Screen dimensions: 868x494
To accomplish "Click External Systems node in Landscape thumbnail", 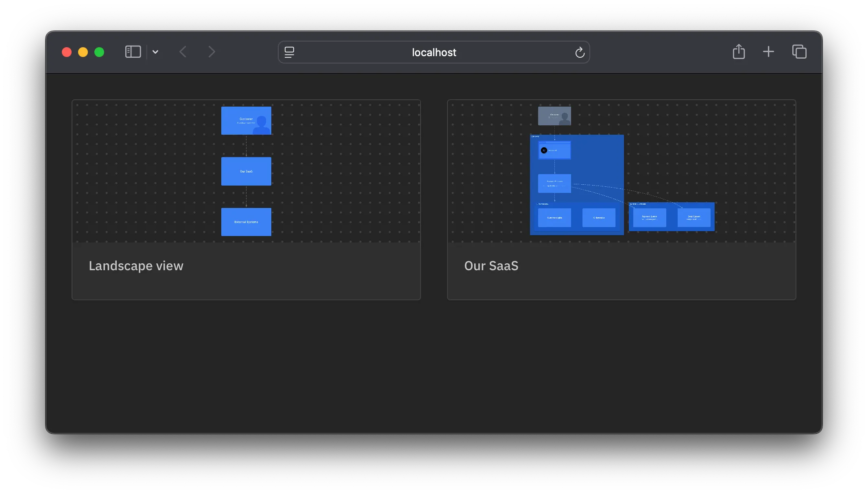I will pos(246,222).
